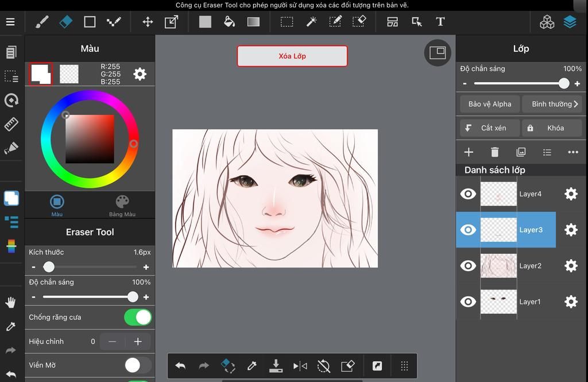Increase Hiệu chỉnh value with plus

138,341
